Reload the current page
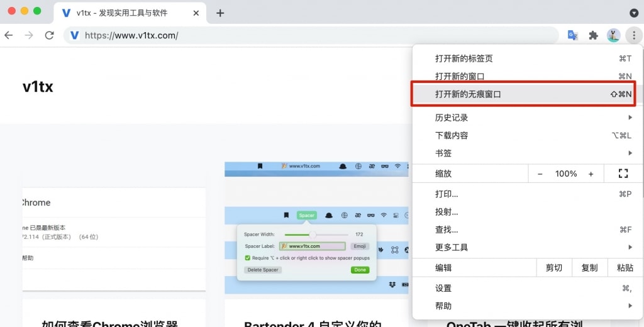The height and width of the screenshot is (327, 644). click(x=49, y=35)
